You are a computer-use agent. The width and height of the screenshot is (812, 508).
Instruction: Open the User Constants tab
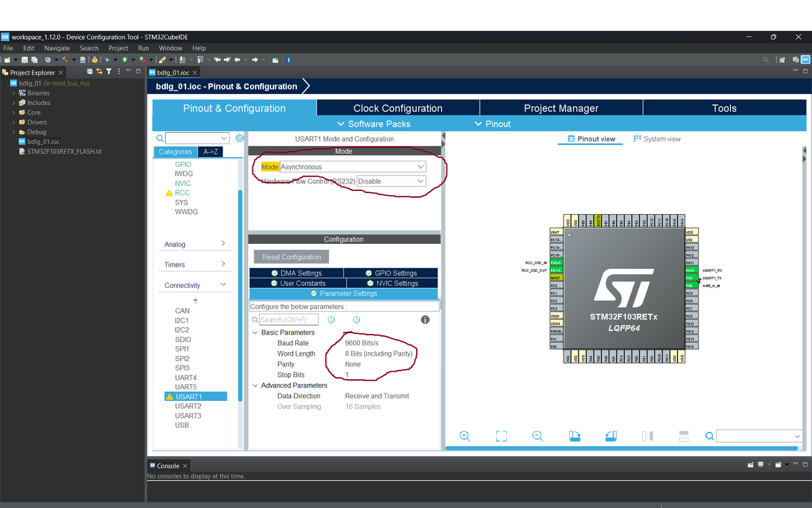(296, 283)
